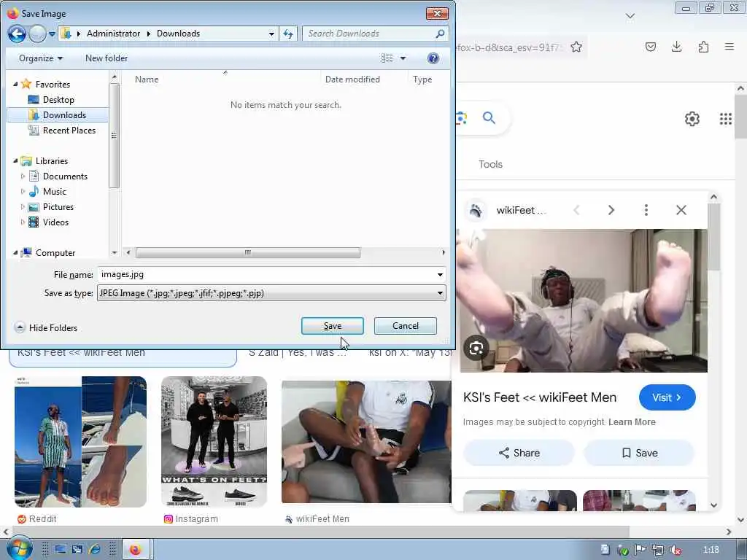Click the bookmark Save button in preview panel
747x560 pixels.
pos(639,452)
